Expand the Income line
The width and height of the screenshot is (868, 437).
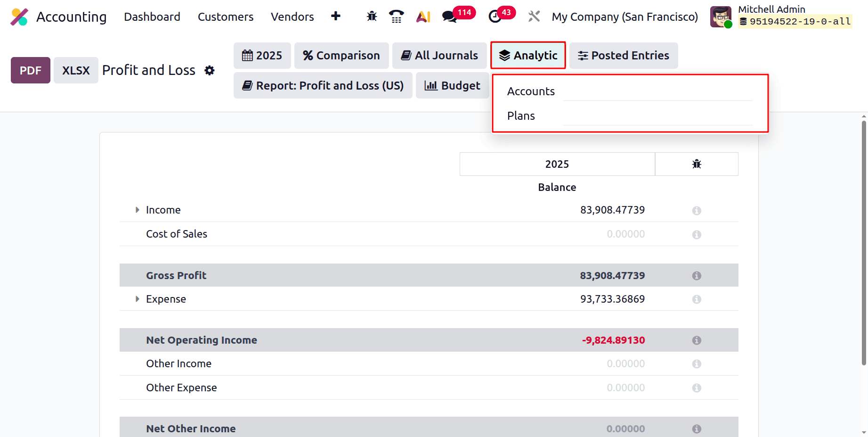pyautogui.click(x=137, y=210)
